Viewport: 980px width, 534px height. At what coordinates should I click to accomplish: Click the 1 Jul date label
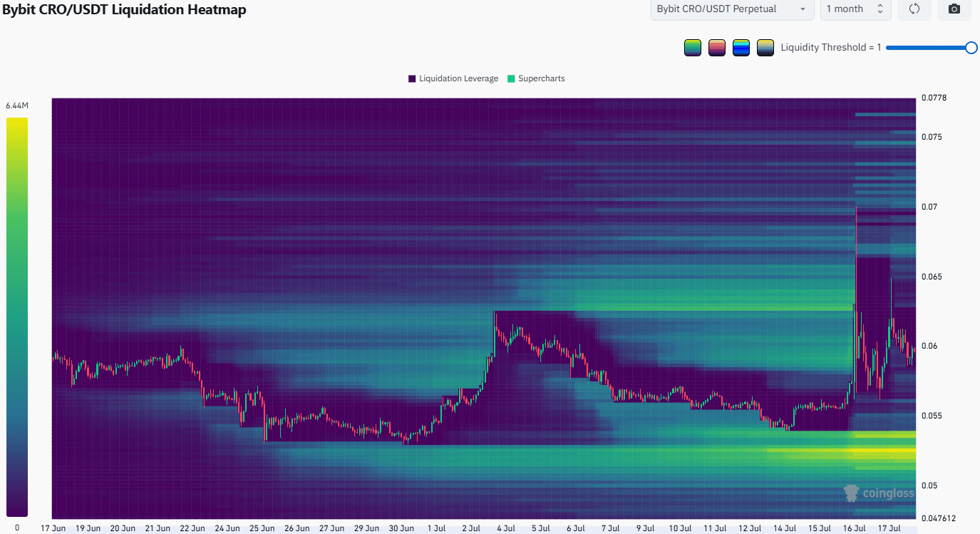[x=436, y=528]
